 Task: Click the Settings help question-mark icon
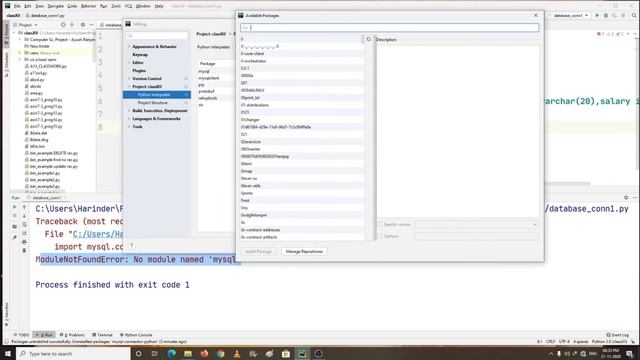[x=131, y=246]
